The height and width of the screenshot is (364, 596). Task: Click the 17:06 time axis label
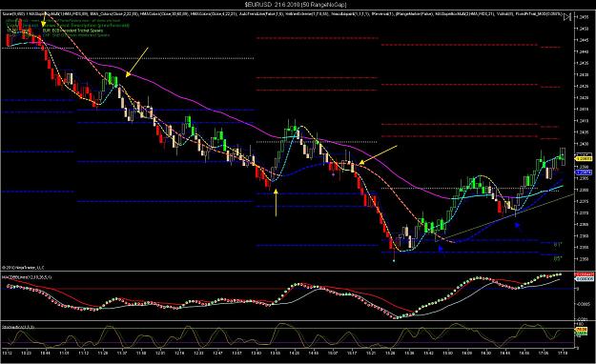[544, 353]
